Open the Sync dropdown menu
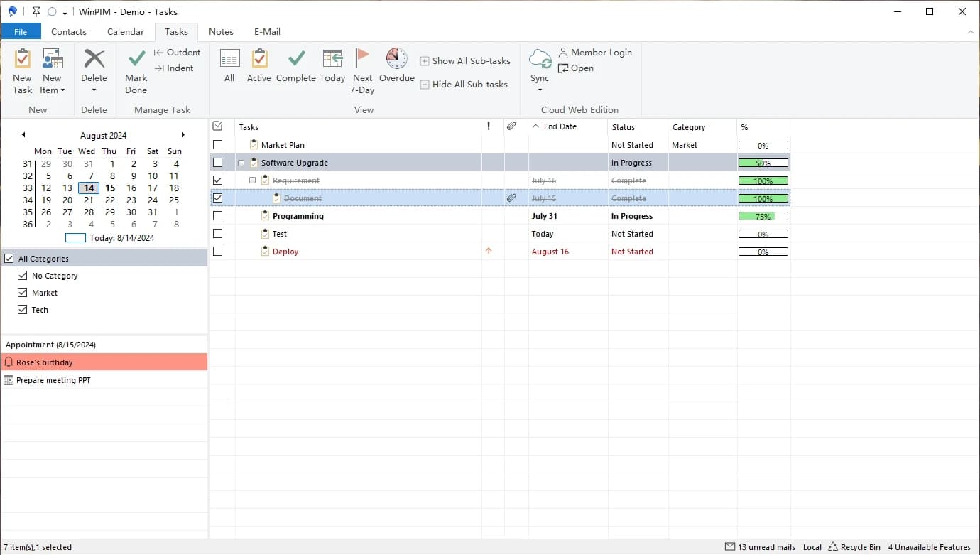The height and width of the screenshot is (555, 980). [x=540, y=90]
